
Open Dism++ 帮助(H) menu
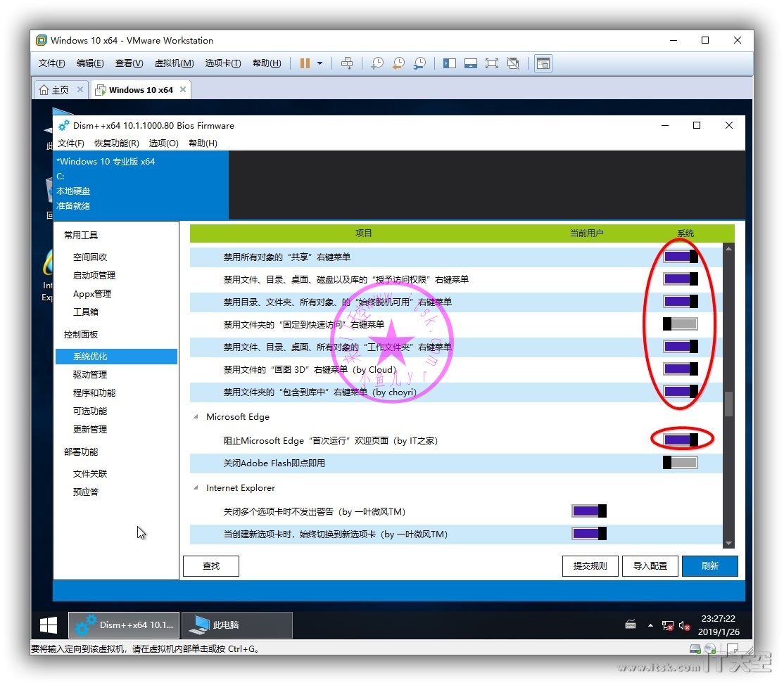point(203,143)
